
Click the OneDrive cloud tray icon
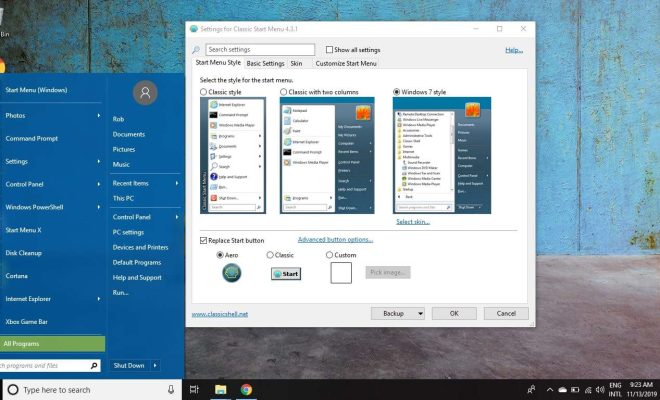pos(562,390)
